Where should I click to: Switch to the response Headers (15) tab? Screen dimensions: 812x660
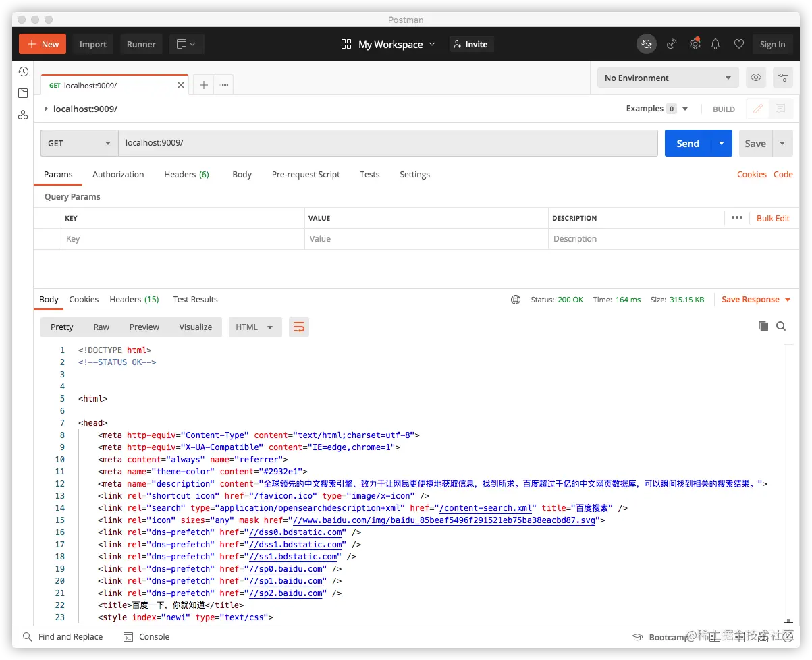[134, 300]
